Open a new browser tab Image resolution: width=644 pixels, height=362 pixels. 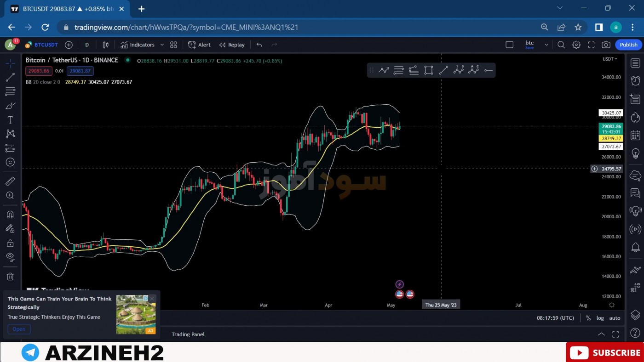coord(141,9)
